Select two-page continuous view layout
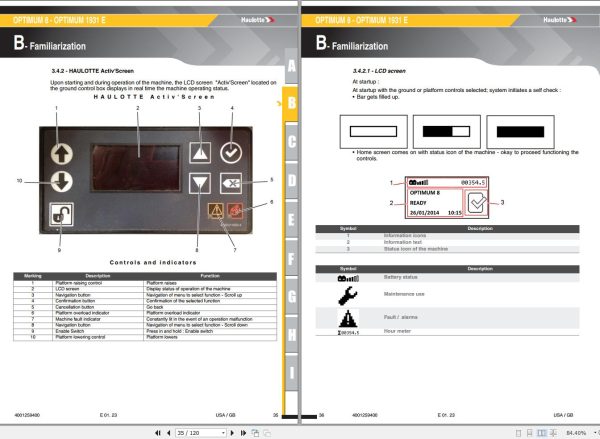The width and height of the screenshot is (600, 439). pyautogui.click(x=553, y=433)
